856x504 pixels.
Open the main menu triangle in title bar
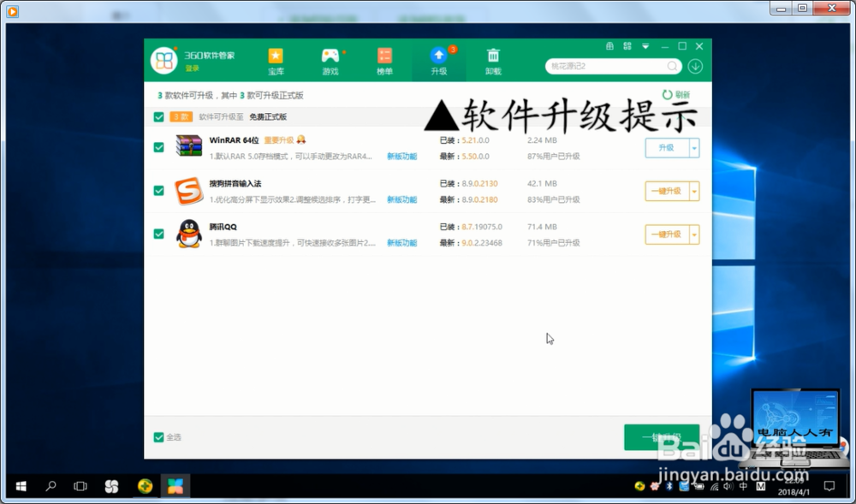(645, 46)
